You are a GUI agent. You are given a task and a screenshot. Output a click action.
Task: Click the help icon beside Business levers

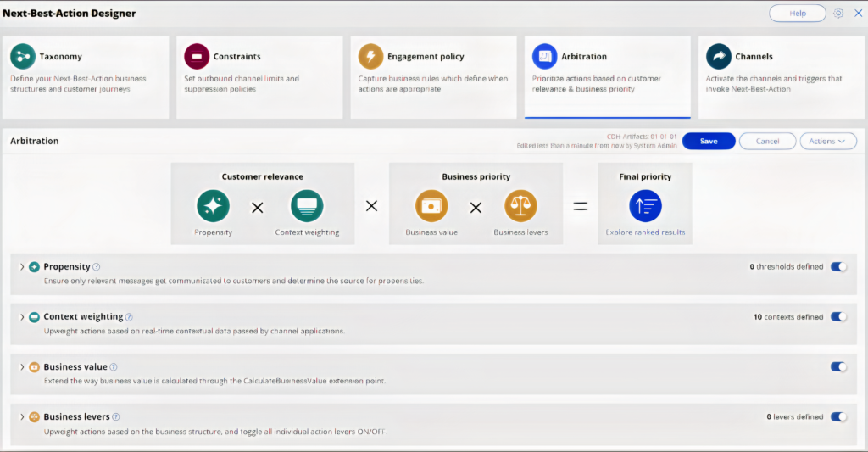[x=116, y=417]
